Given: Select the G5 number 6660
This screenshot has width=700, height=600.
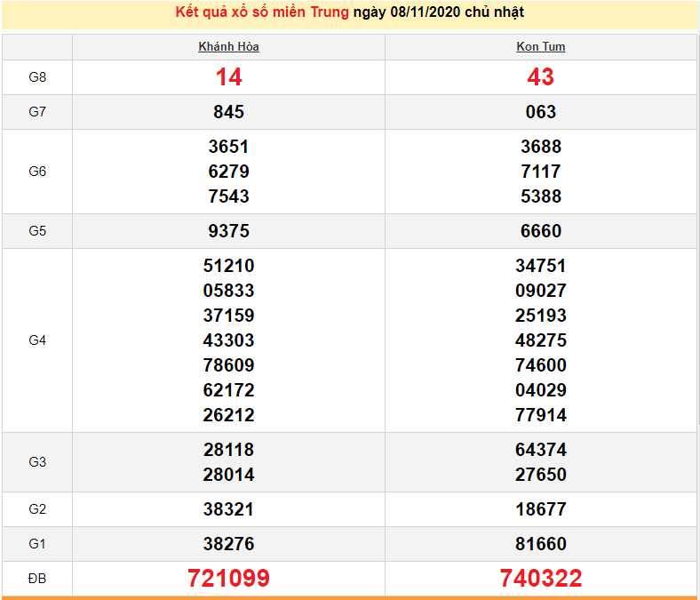Looking at the screenshot, I should point(540,231).
